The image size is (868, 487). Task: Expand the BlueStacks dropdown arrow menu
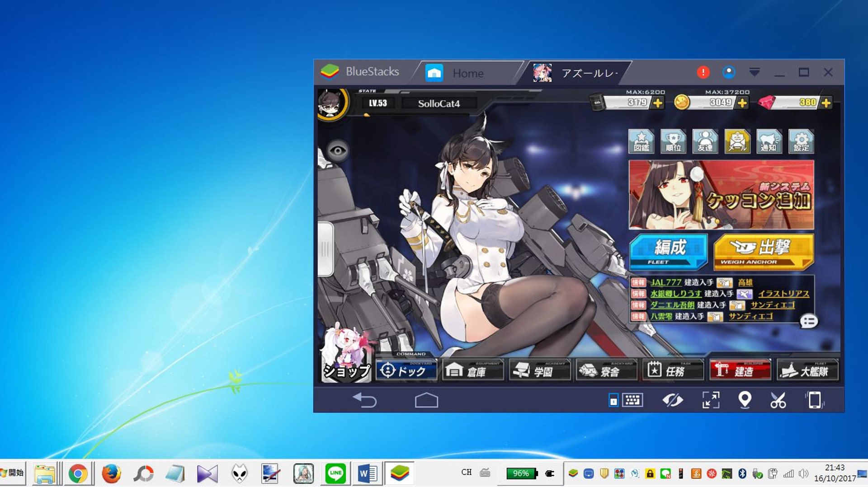754,72
